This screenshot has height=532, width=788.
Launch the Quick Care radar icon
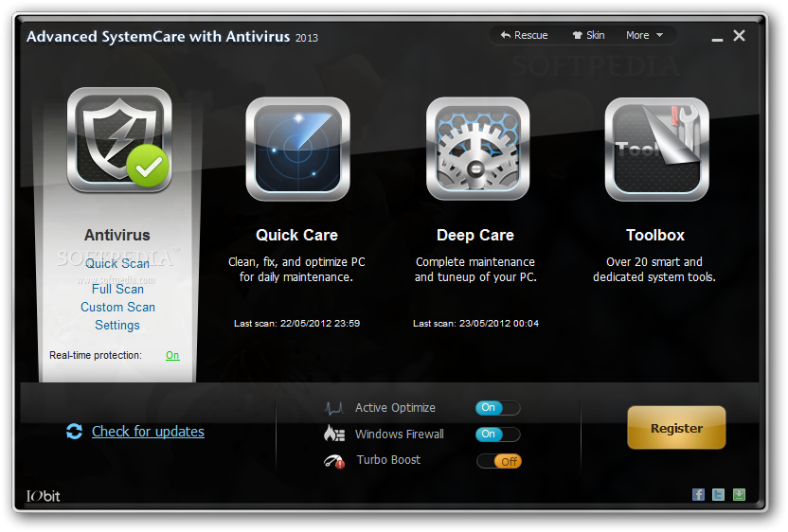coord(298,149)
